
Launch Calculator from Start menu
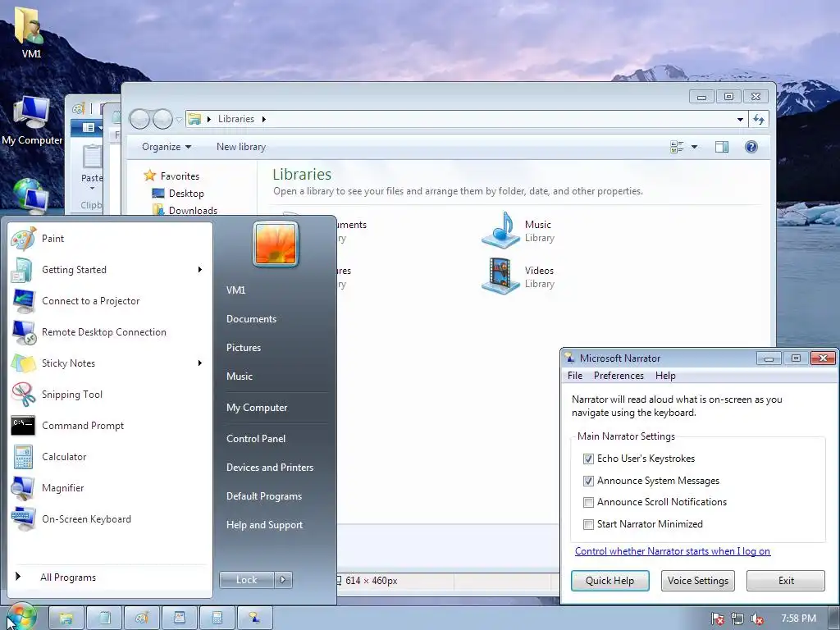110,456
